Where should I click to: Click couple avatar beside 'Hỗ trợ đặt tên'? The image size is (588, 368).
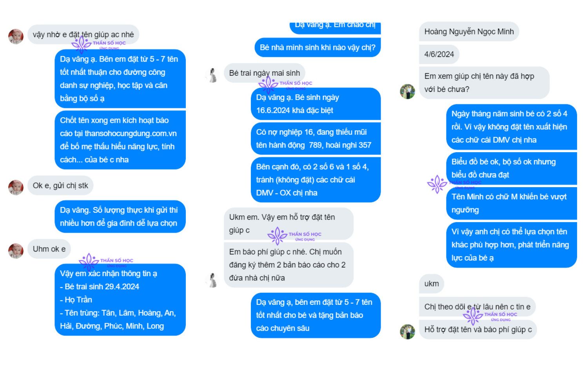click(408, 331)
